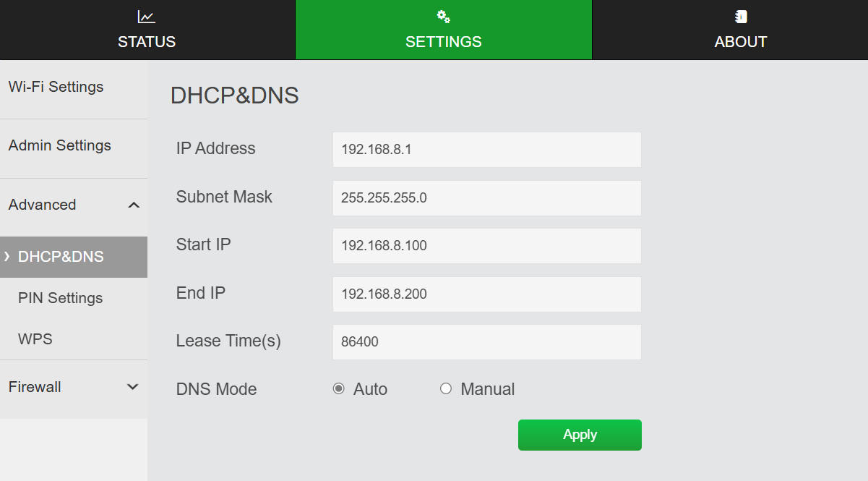Select the Manual DNS mode radio button
This screenshot has height=481, width=868.
pos(446,389)
